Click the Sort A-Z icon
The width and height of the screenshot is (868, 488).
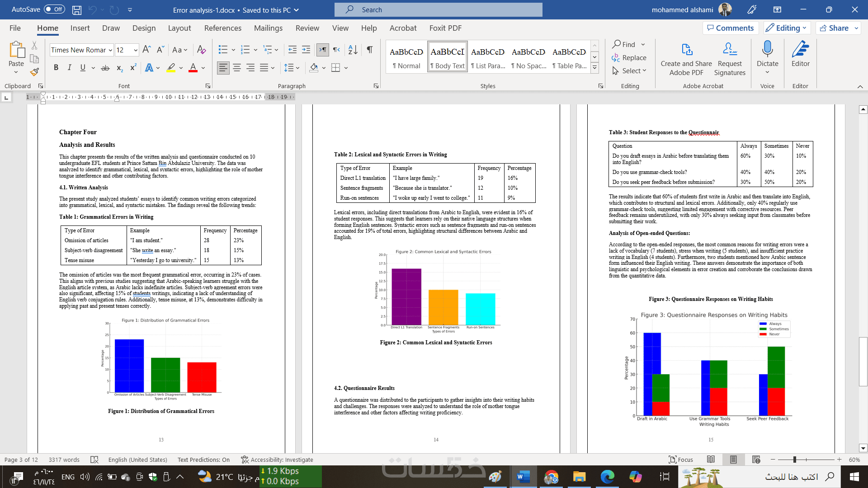click(353, 50)
